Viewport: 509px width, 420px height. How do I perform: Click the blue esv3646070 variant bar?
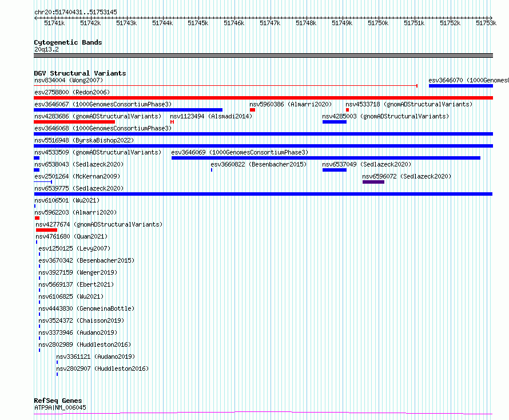[461, 86]
